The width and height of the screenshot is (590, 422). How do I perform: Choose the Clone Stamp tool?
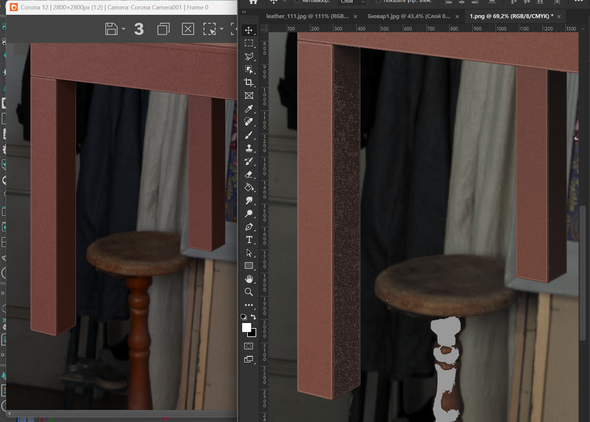(x=249, y=148)
